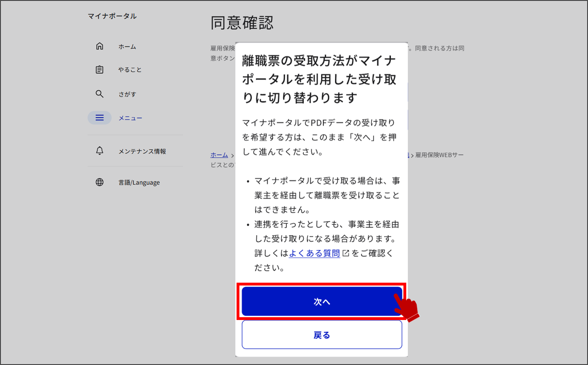Click the dialog title 離職票の受取方法
Viewport: 588px width, 365px height.
[x=319, y=79]
